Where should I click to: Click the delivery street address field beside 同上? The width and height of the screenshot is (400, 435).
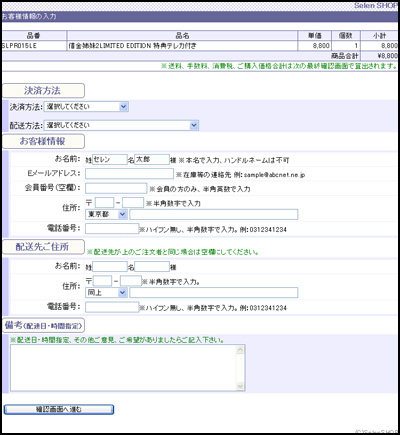[x=214, y=293]
